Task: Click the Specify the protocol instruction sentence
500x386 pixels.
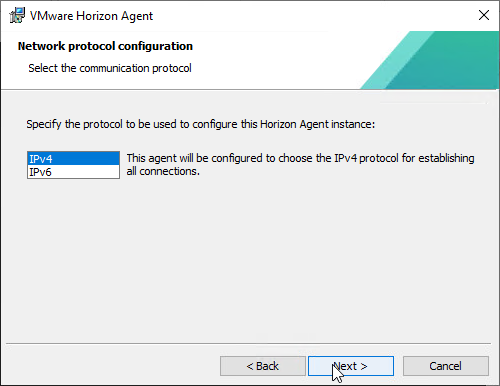Action: (201, 124)
